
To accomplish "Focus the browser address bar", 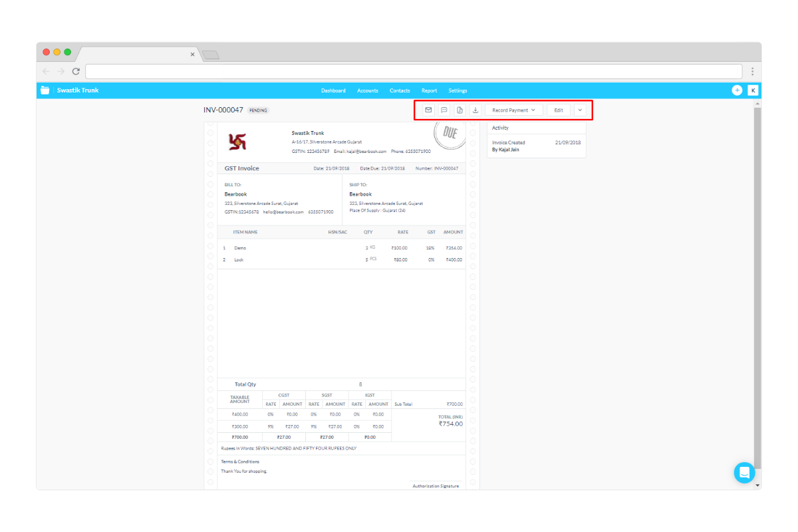I will click(x=414, y=71).
